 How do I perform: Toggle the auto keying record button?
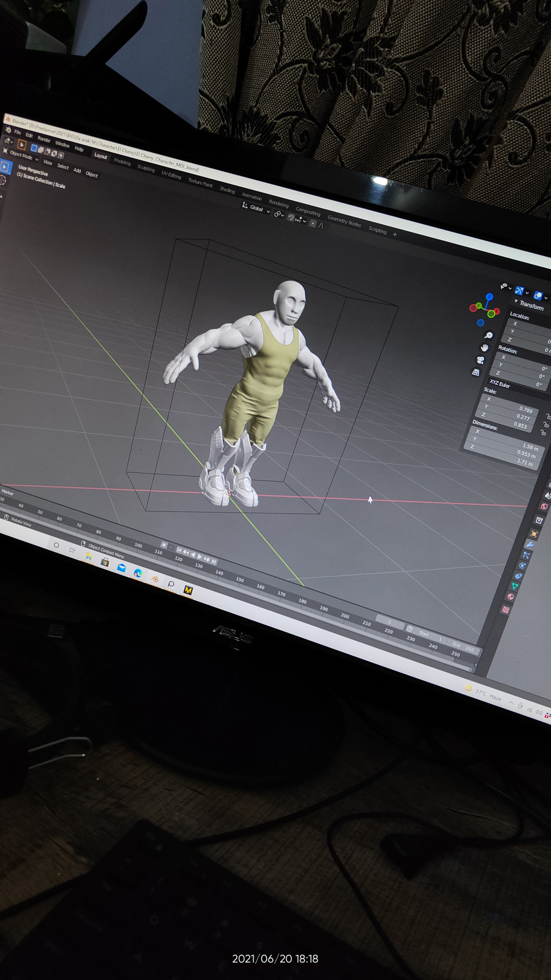[x=164, y=545]
